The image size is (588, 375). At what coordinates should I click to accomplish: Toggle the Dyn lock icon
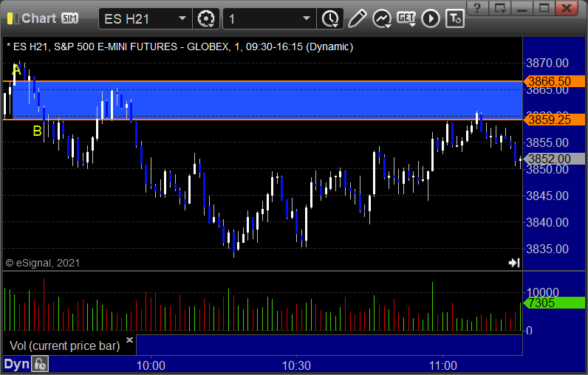[x=40, y=364]
